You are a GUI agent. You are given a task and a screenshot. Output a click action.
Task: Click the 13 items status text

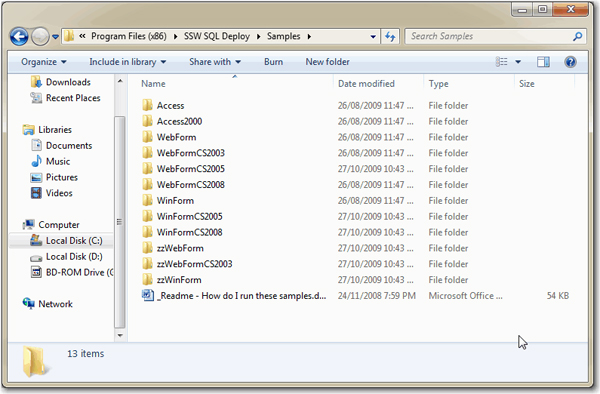(x=86, y=354)
